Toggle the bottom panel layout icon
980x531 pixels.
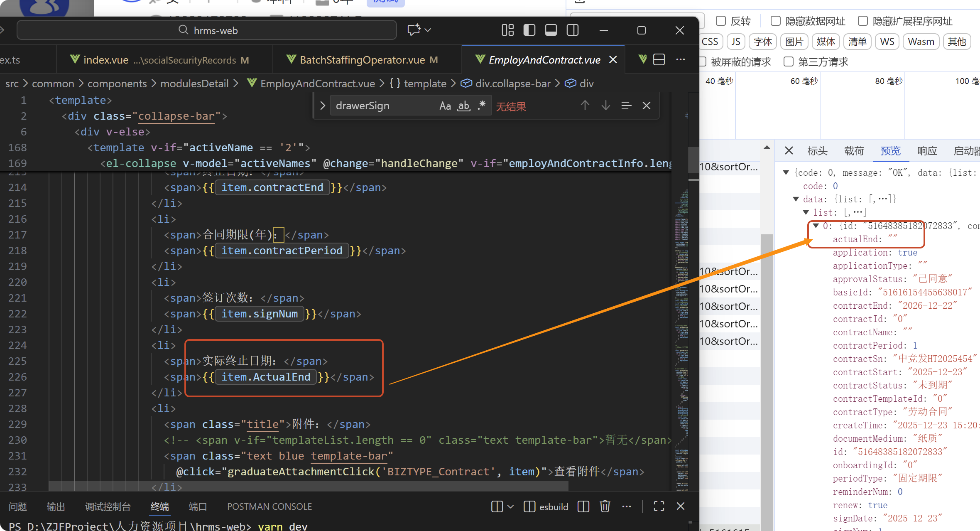[x=551, y=30]
